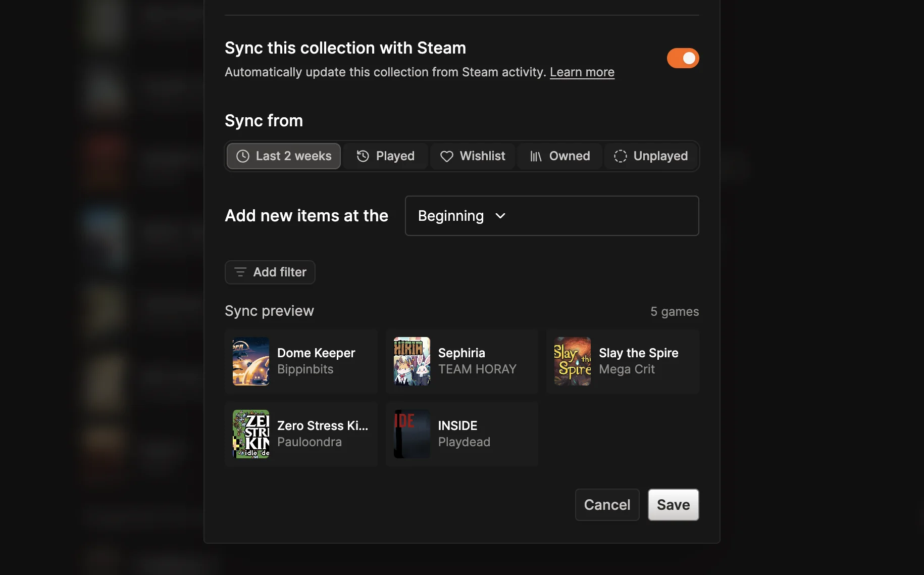The image size is (924, 575).
Task: Open the Beginning position dropdown
Action: point(552,216)
